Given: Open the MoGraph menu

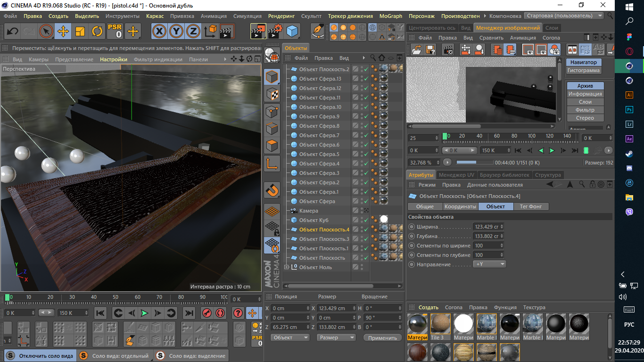Looking at the screenshot, I should (x=391, y=16).
